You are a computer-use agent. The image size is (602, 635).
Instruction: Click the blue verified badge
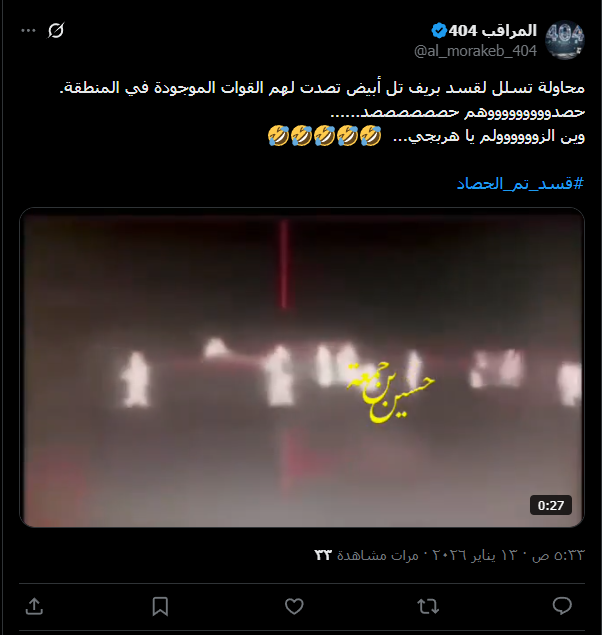pyautogui.click(x=439, y=30)
